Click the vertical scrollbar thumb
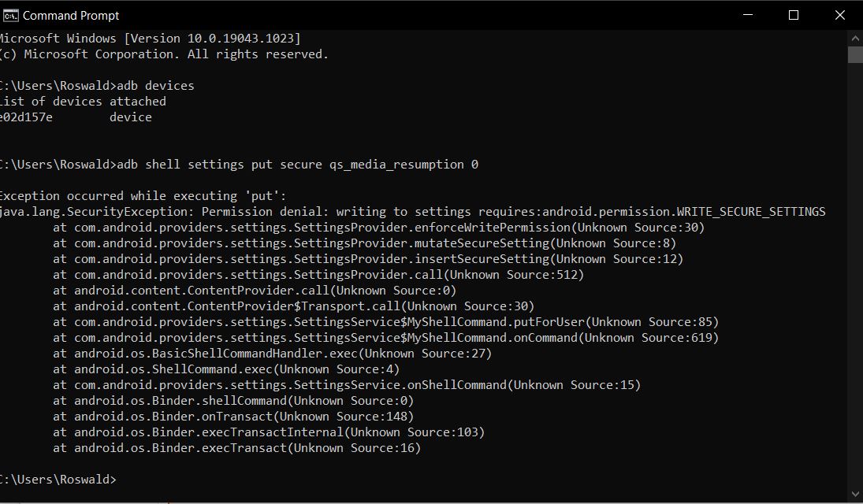 855,54
